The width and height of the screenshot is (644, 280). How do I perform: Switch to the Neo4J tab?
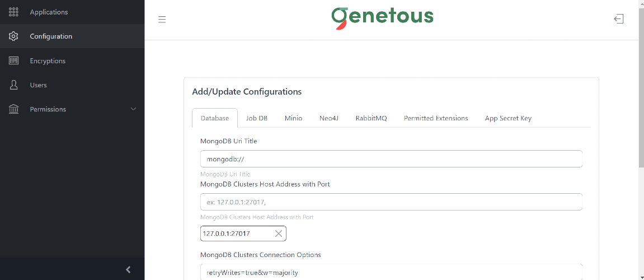[329, 118]
